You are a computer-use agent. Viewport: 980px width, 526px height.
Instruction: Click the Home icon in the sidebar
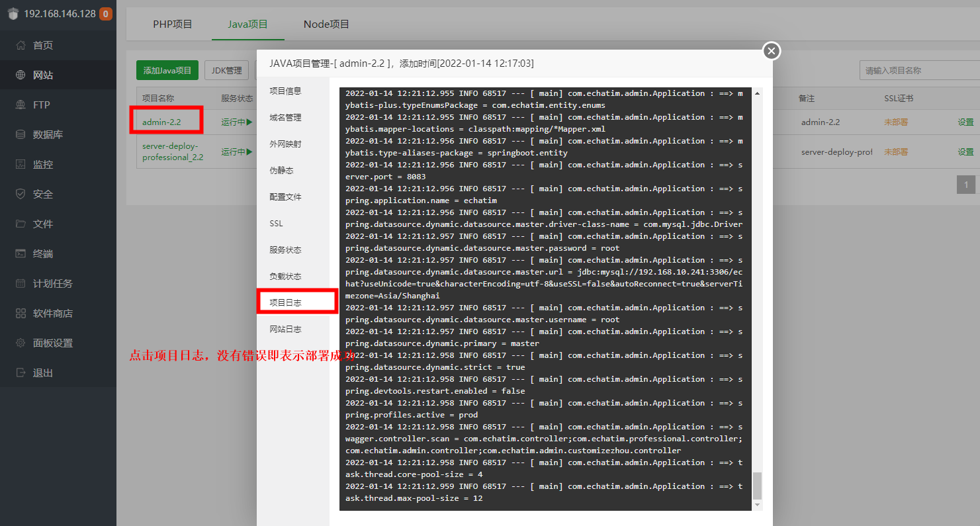[21, 46]
